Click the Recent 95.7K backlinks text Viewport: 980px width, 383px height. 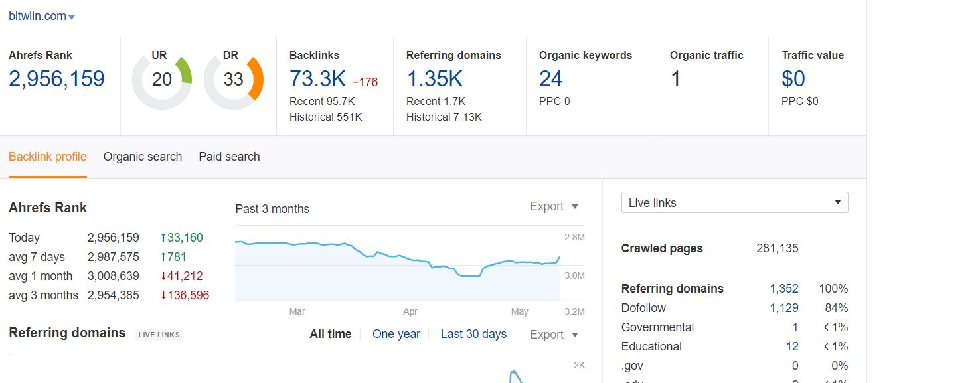tap(322, 102)
